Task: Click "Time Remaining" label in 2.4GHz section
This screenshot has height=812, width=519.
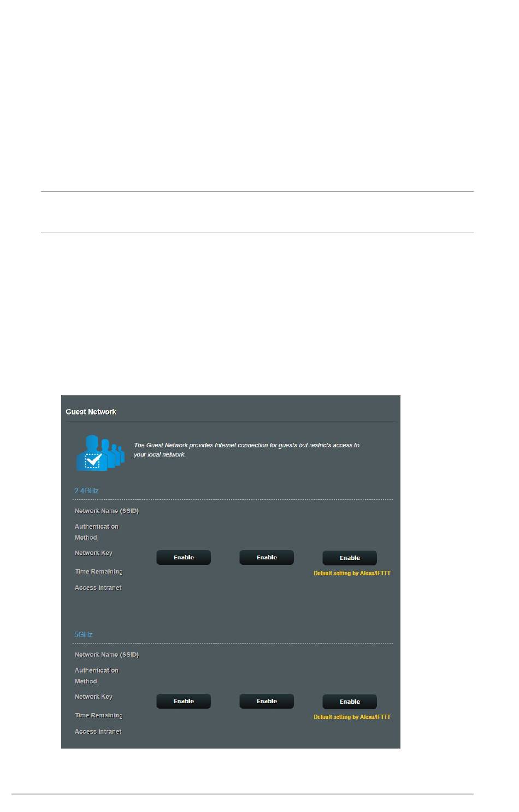Action: 99,571
